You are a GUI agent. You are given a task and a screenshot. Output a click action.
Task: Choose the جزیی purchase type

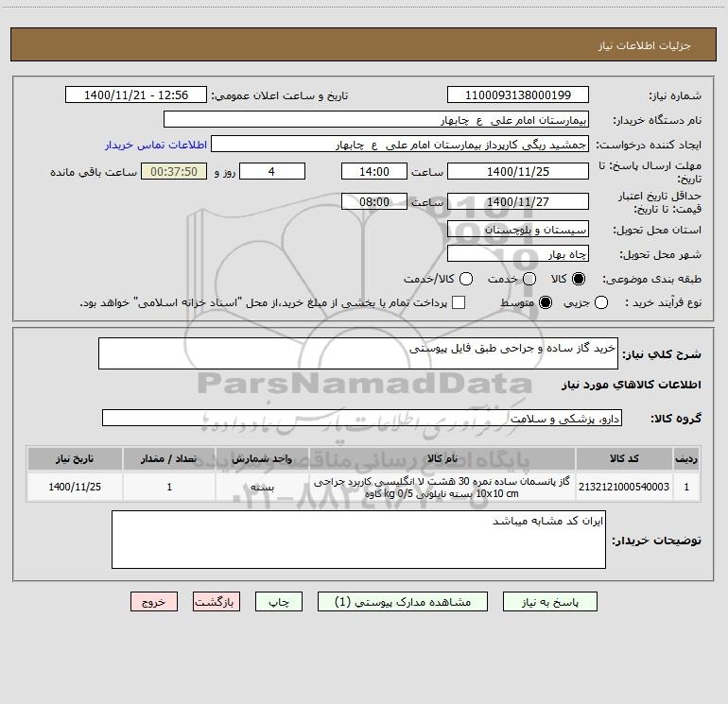tap(600, 302)
